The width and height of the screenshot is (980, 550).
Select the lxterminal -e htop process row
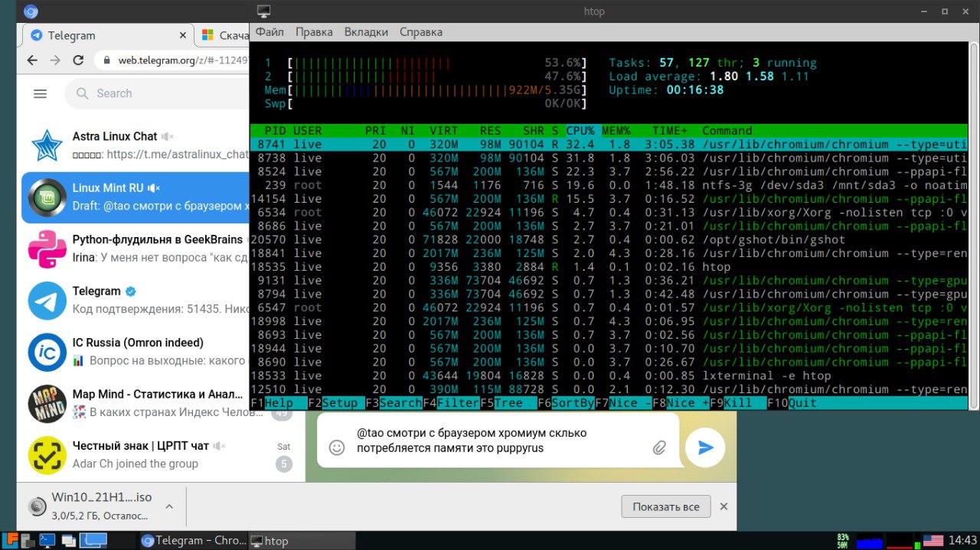609,376
